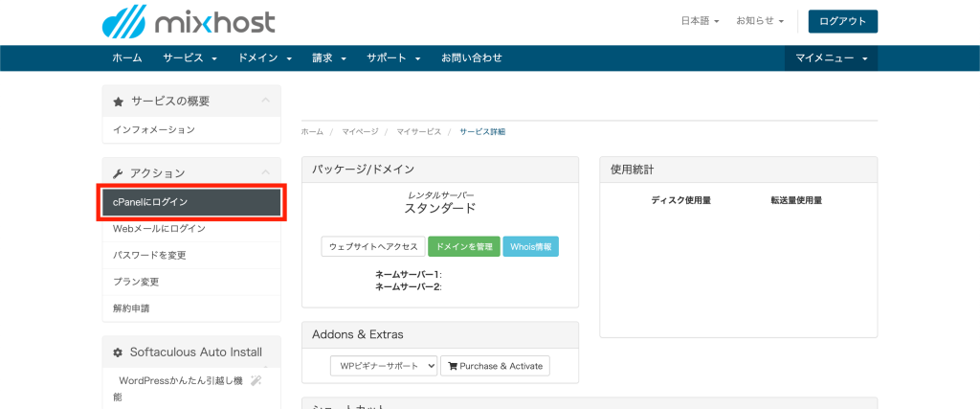The width and height of the screenshot is (980, 409).
Task: Expand the サービス menu
Action: point(190,58)
